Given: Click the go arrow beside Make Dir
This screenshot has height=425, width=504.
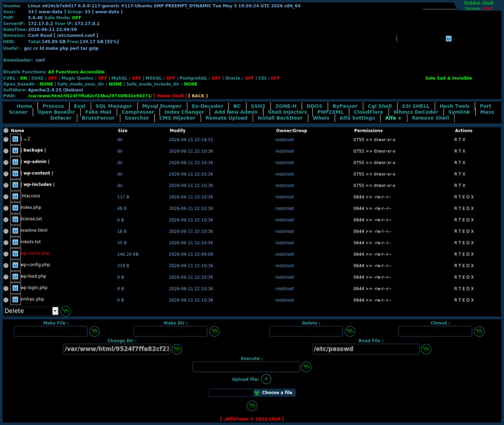Looking at the screenshot, I should tap(215, 331).
